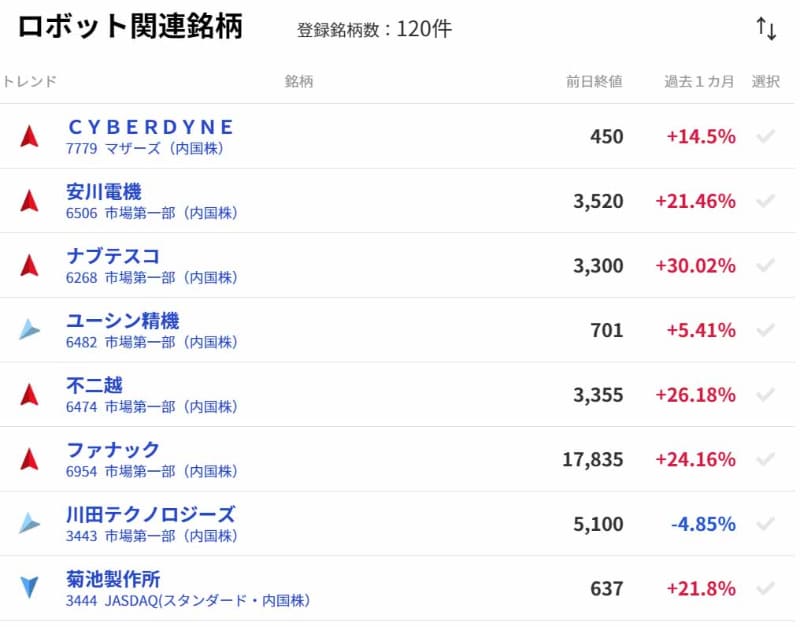Click 不二越's +26.18% change value

(695, 395)
